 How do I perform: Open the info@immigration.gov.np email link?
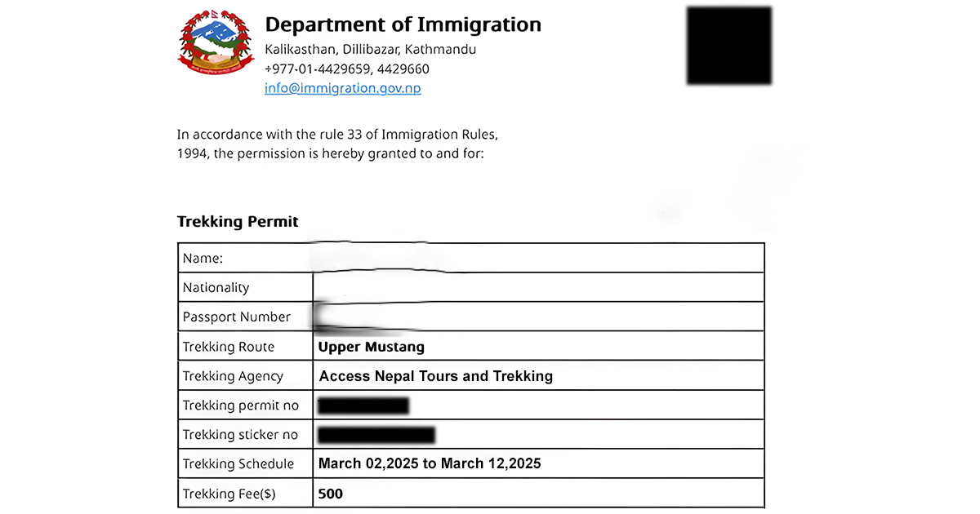pyautogui.click(x=343, y=89)
